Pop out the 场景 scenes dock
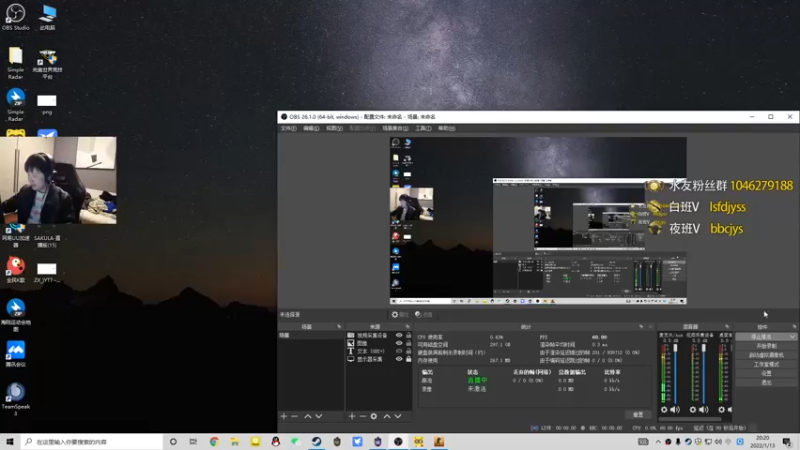Viewport: 800px width, 450px height. point(339,327)
